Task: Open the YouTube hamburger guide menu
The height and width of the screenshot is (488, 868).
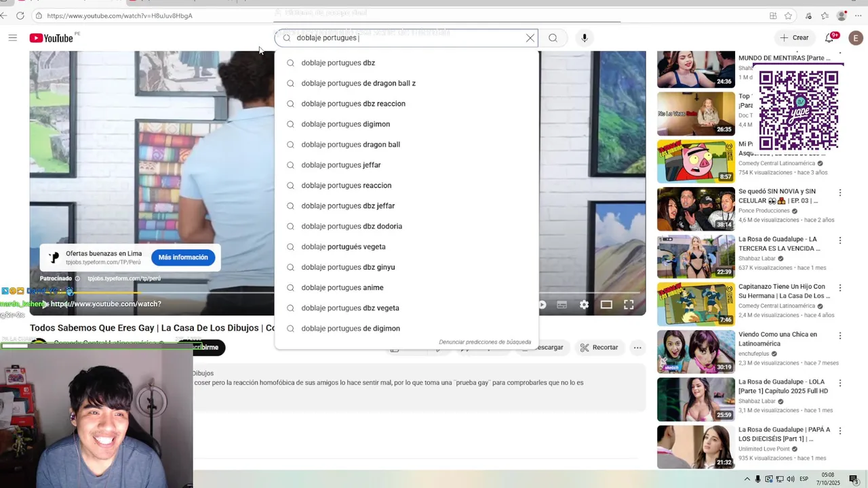Action: click(x=12, y=38)
